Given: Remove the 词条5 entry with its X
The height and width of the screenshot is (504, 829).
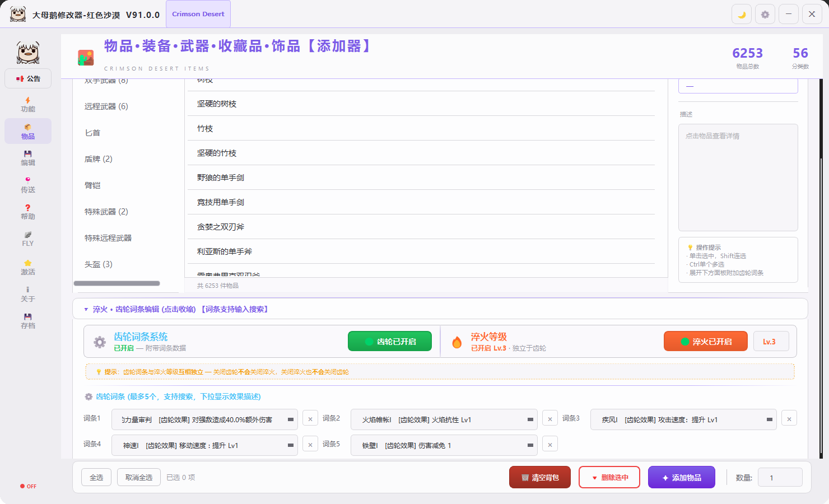Looking at the screenshot, I should pyautogui.click(x=550, y=444).
